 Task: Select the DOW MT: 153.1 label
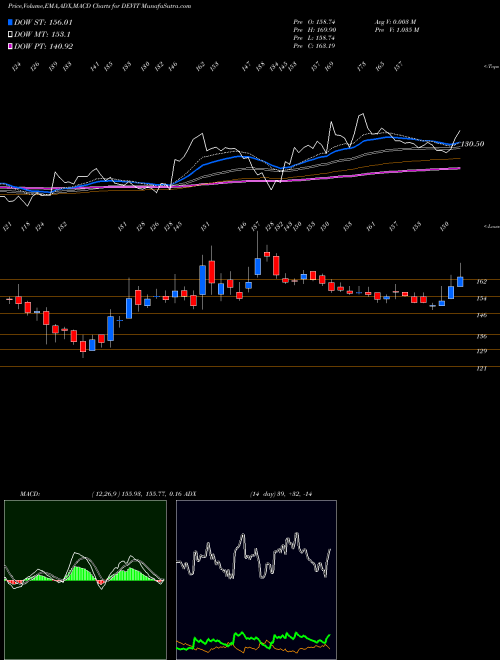(x=42, y=35)
